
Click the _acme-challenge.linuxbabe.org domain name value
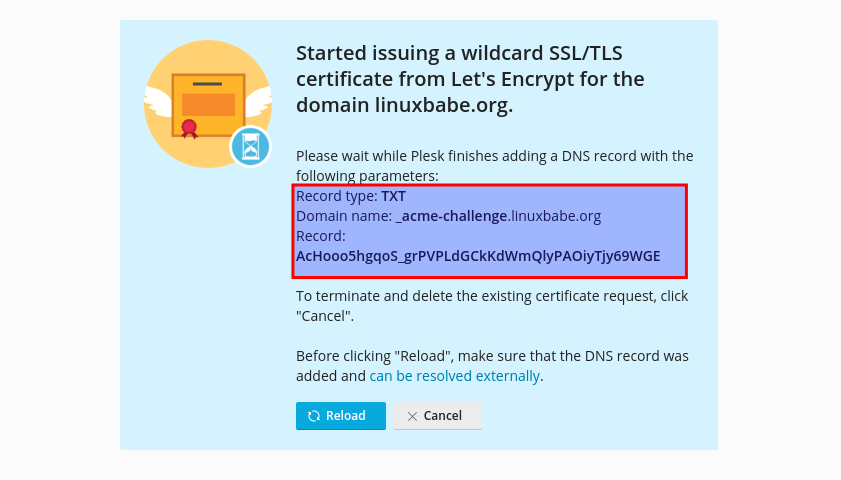pyautogui.click(x=498, y=216)
